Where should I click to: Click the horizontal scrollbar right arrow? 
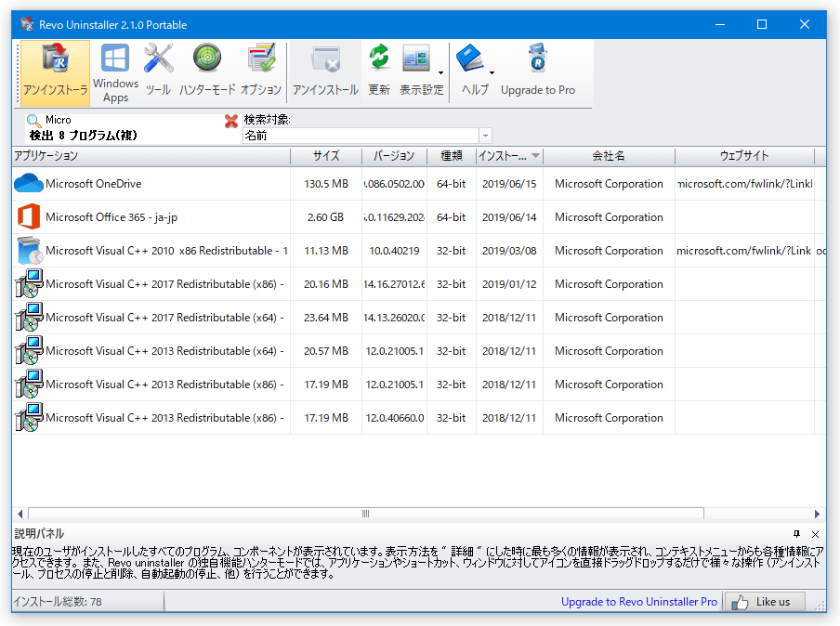[x=817, y=514]
